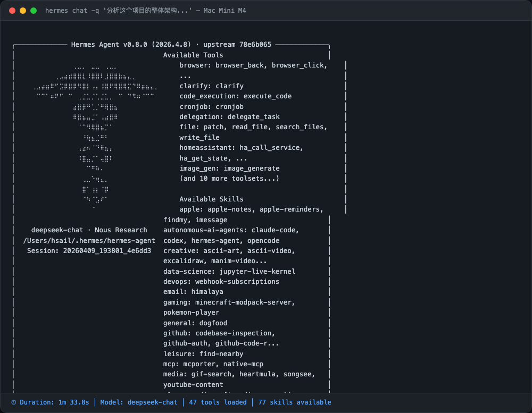Click the 'deepseek-chat · Nous Research' line
Image resolution: width=532 pixels, height=413 pixels.
(x=89, y=230)
